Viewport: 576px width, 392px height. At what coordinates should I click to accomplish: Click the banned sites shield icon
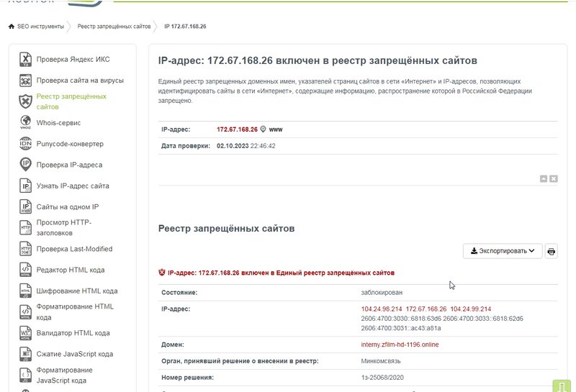coord(25,101)
